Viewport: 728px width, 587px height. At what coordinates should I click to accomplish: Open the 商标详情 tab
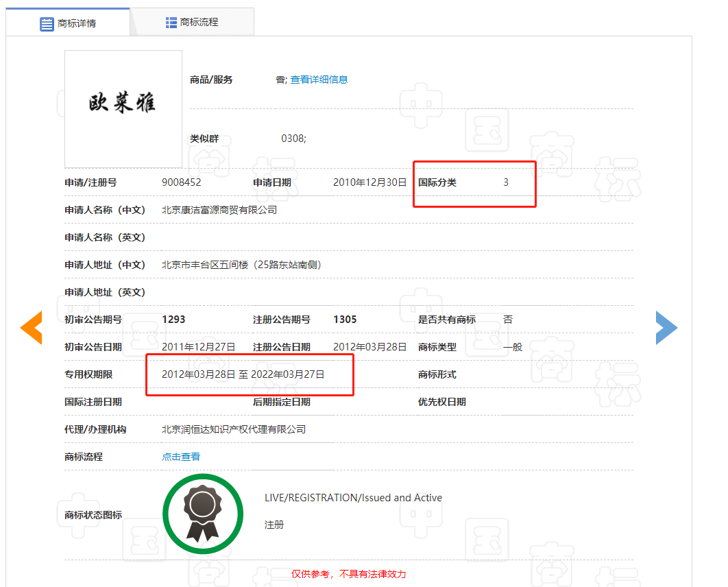coord(68,23)
